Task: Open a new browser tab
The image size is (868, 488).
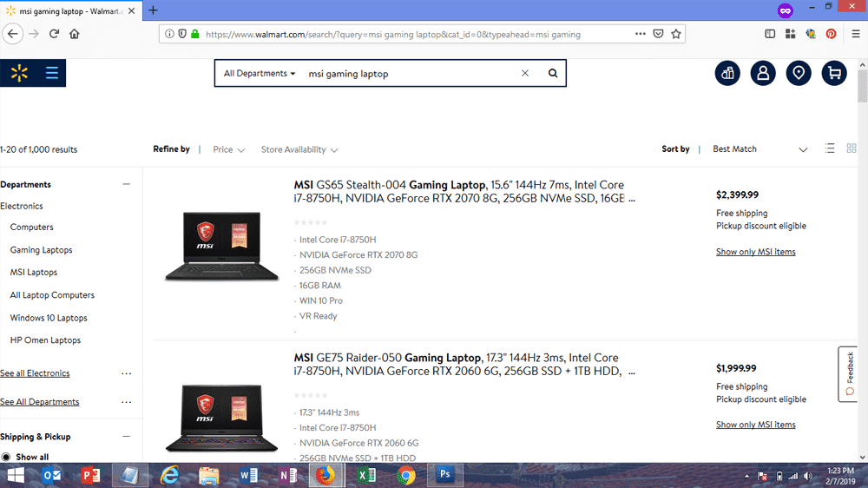Action: [153, 10]
